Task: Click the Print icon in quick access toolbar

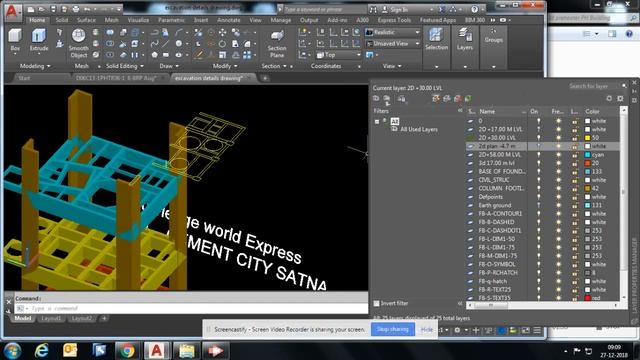Action: 76,9
